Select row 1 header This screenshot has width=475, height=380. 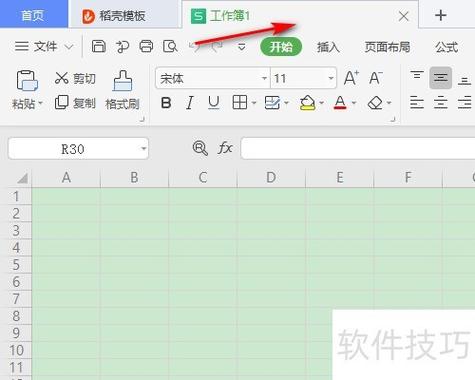click(16, 196)
